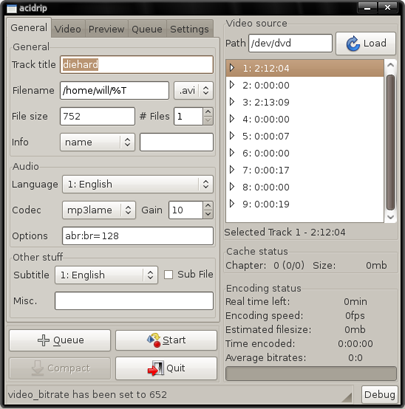
Task: Click the Filename input field
Action: (x=114, y=90)
